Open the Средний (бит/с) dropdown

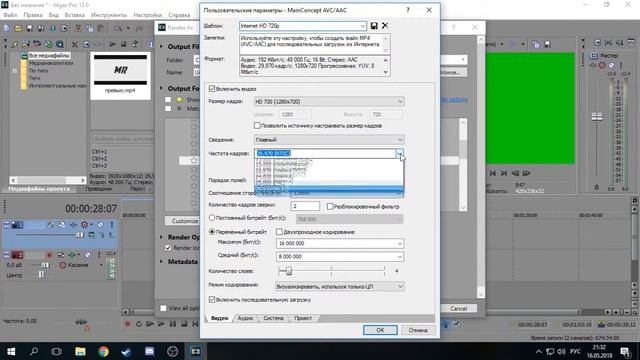pyautogui.click(x=400, y=257)
